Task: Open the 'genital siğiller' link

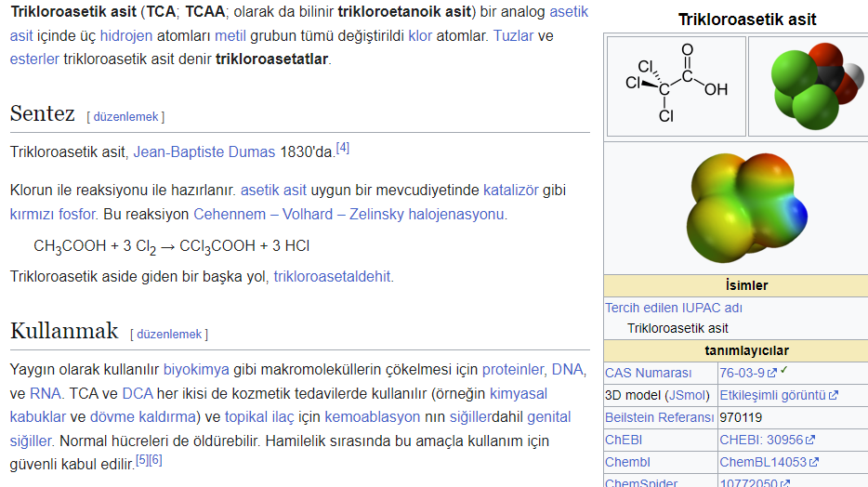Action: [x=548, y=417]
